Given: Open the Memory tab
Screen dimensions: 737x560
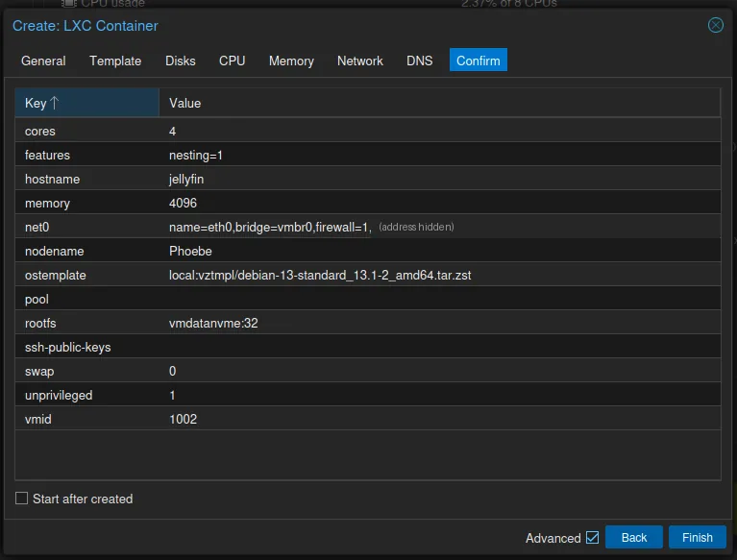Looking at the screenshot, I should (291, 61).
